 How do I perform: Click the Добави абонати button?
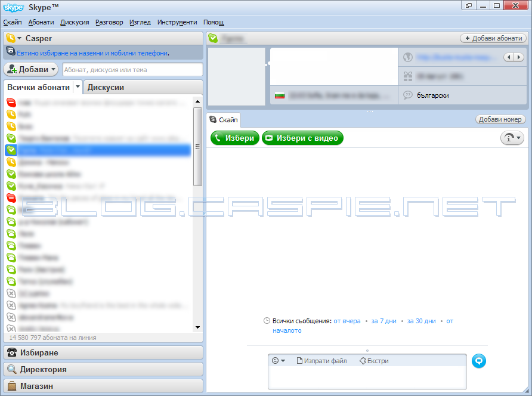coord(493,38)
